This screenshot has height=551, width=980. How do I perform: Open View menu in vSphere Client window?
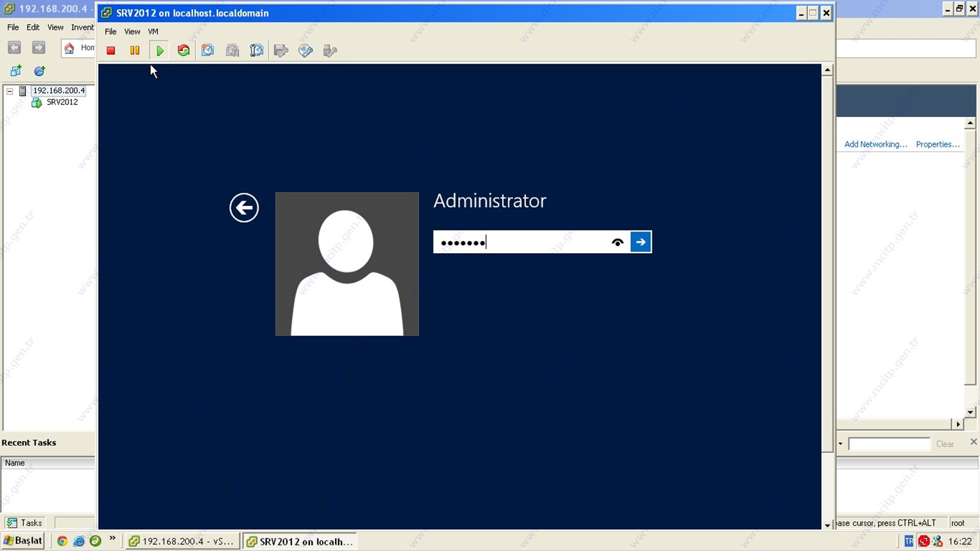55,27
